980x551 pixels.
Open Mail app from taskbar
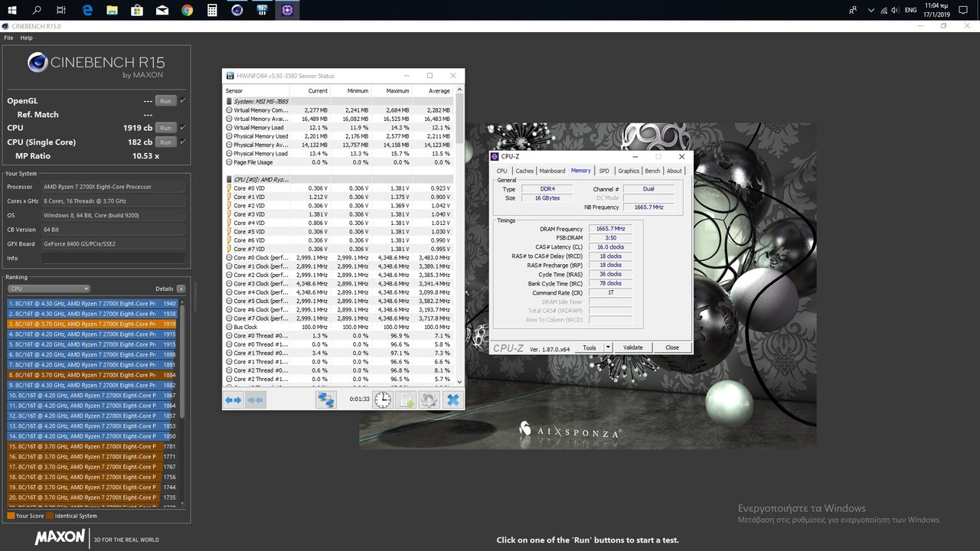[162, 10]
